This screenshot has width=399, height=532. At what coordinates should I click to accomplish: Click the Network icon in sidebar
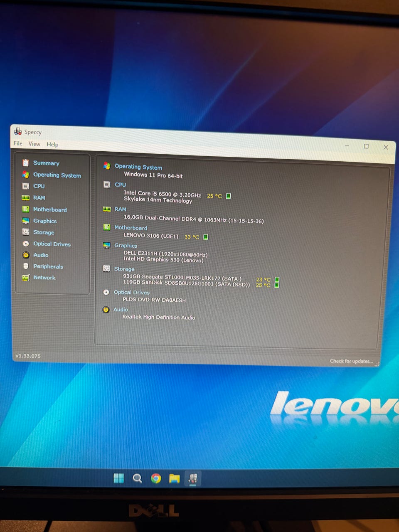click(26, 277)
